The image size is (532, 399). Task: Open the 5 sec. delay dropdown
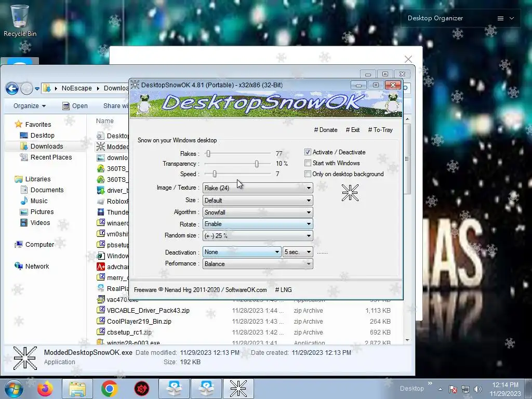(x=298, y=252)
